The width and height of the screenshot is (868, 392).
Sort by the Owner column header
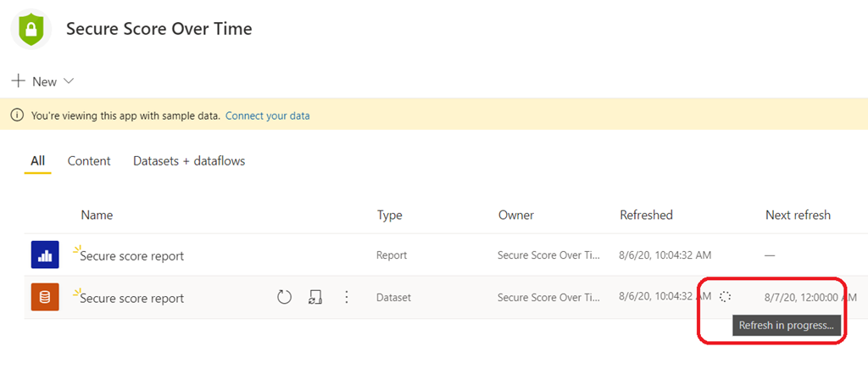[516, 216]
